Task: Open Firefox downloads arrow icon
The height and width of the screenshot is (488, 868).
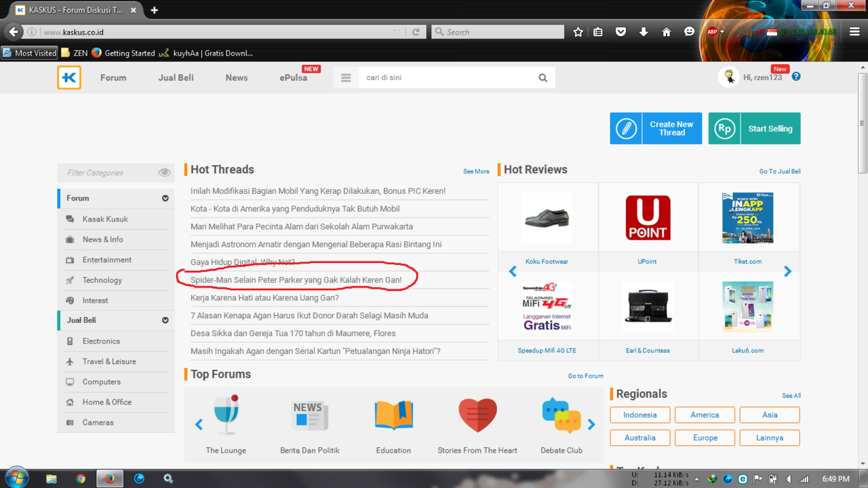Action: (x=644, y=32)
